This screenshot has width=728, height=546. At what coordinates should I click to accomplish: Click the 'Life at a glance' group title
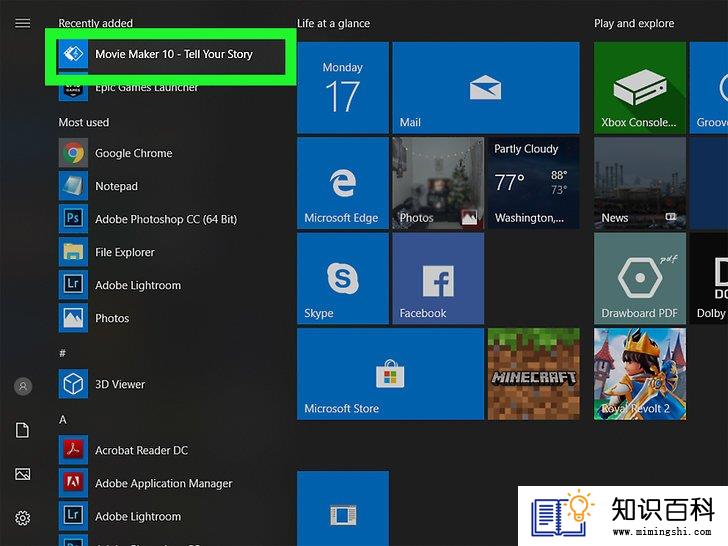[x=333, y=23]
